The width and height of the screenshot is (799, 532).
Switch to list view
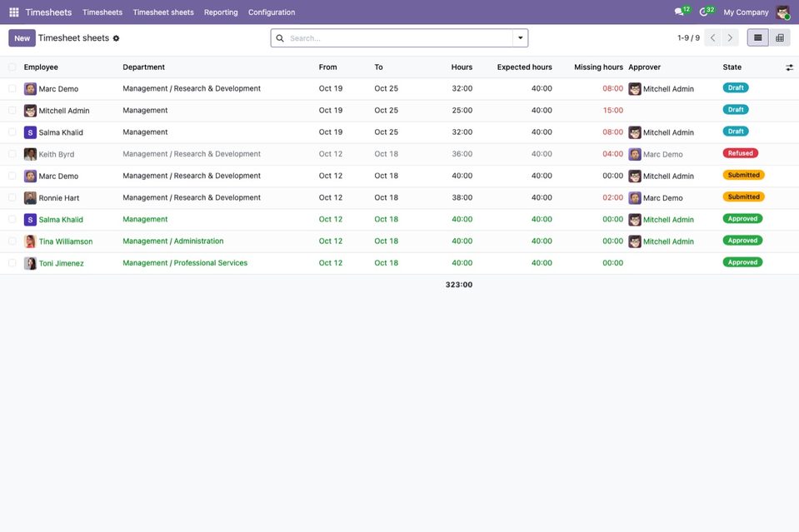tap(757, 37)
